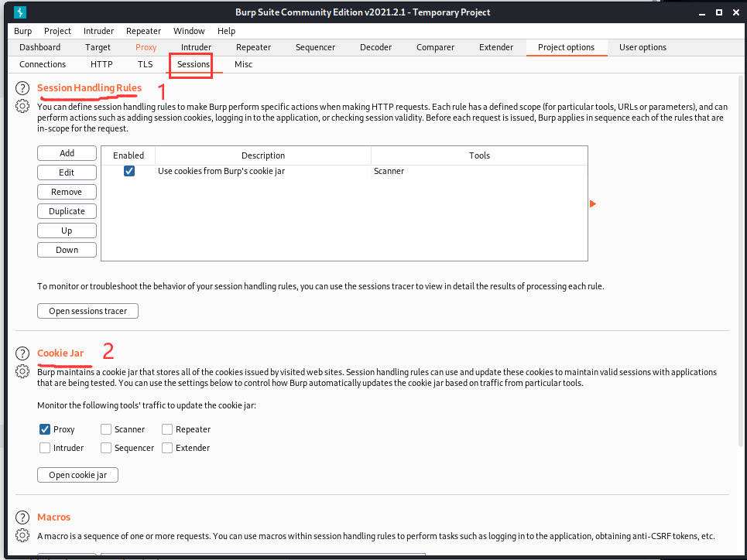Switch to the Comparer tab
This screenshot has height=560, width=747.
(436, 47)
